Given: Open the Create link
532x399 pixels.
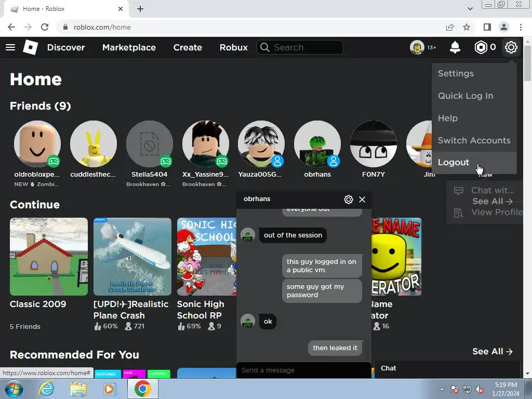Looking at the screenshot, I should [x=188, y=47].
